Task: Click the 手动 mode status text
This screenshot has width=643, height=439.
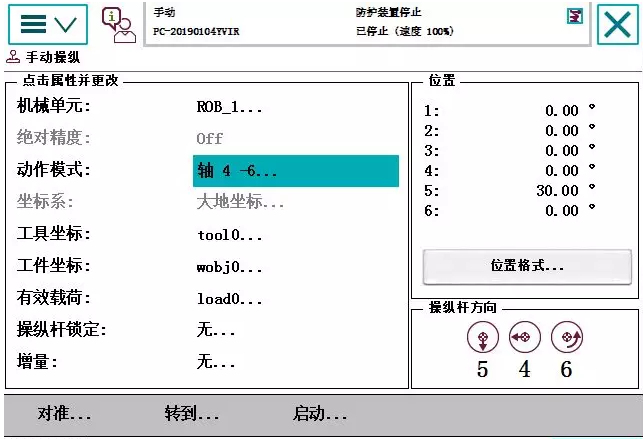Action: pos(164,12)
